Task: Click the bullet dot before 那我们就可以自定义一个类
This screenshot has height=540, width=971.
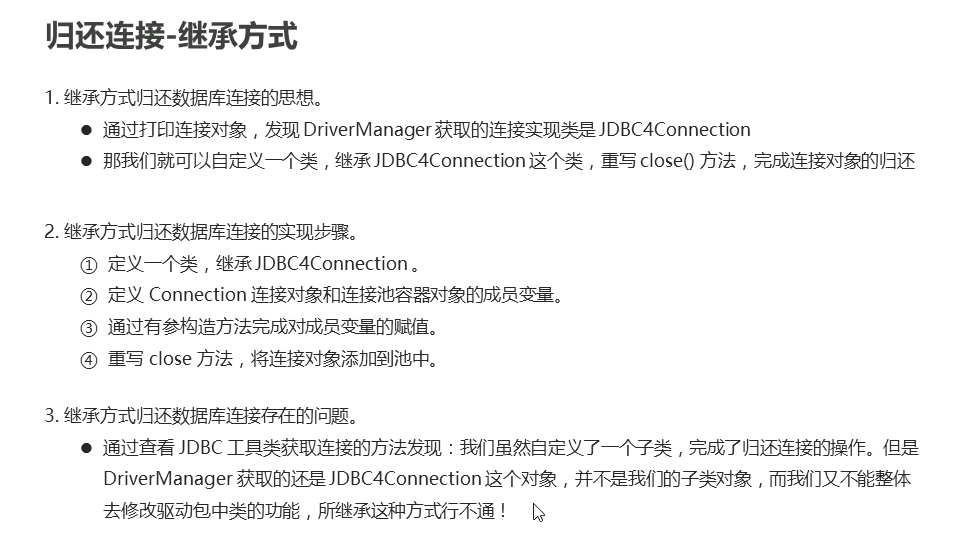Action: tap(87, 161)
